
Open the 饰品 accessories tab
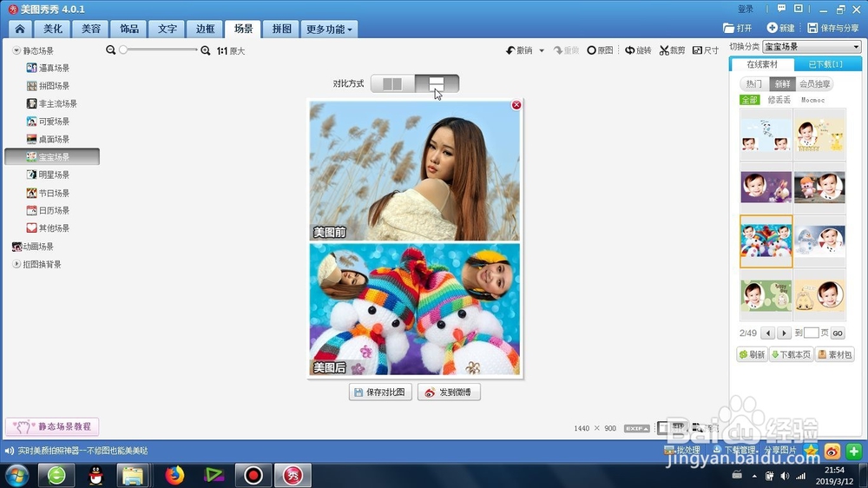click(x=129, y=29)
